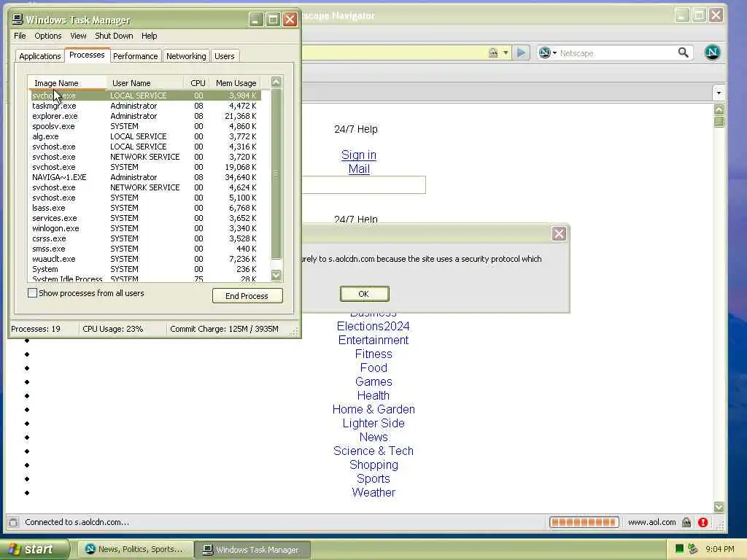The width and height of the screenshot is (747, 560).
Task: Select the taskmgr.exe process row
Action: click(145, 106)
